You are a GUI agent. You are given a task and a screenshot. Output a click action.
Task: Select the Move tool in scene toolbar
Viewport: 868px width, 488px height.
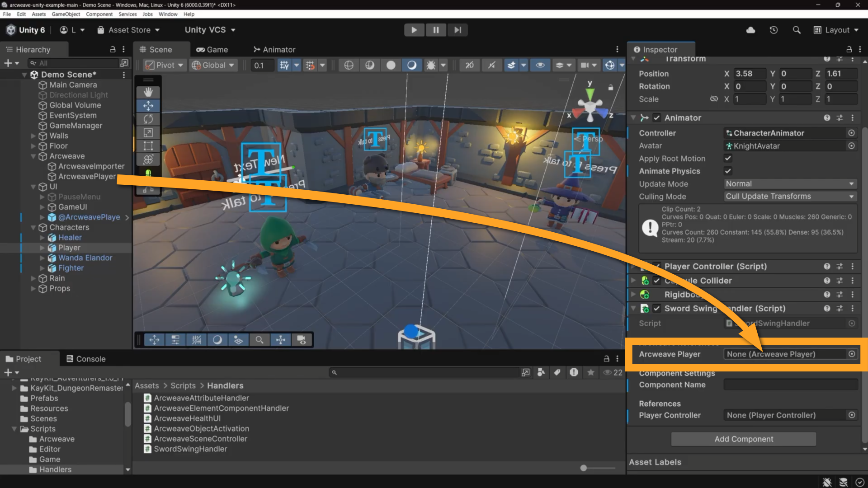click(148, 106)
